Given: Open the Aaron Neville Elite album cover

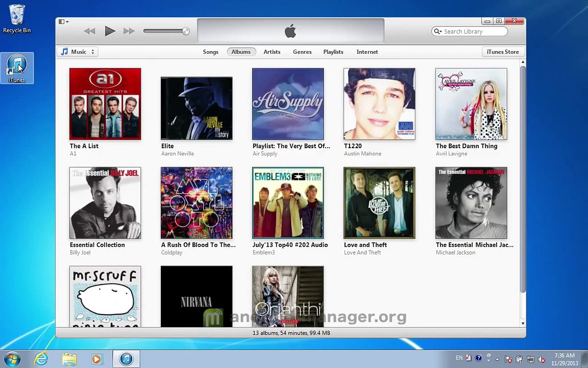Looking at the screenshot, I should click(x=197, y=108).
